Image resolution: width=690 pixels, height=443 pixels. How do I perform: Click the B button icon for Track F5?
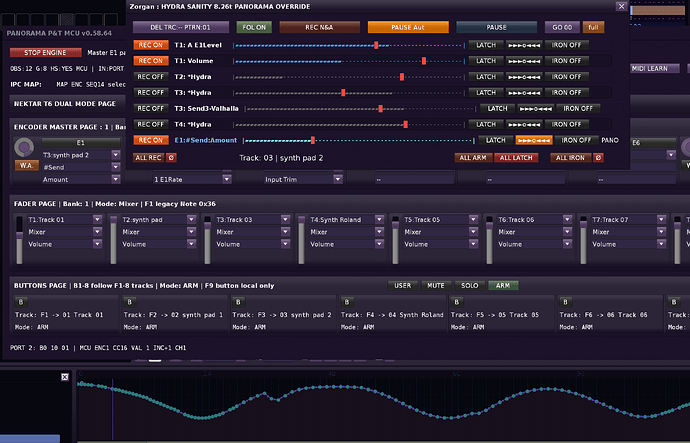point(456,302)
